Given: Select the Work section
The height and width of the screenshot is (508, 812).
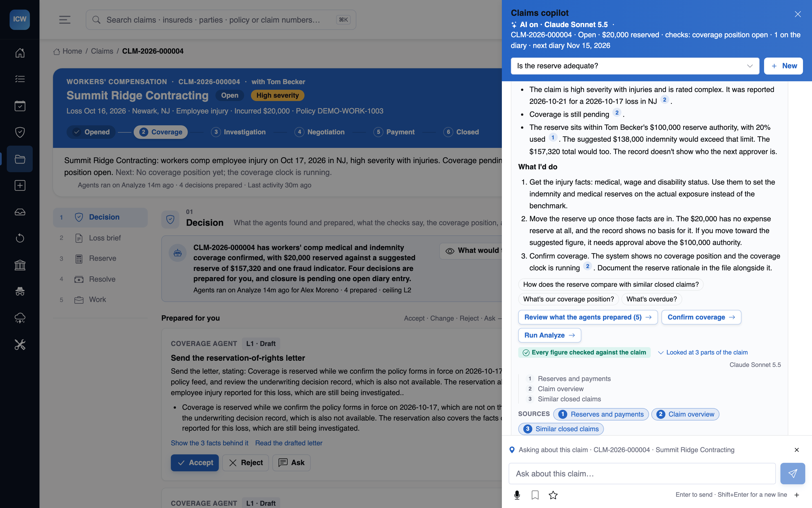Looking at the screenshot, I should [100, 300].
